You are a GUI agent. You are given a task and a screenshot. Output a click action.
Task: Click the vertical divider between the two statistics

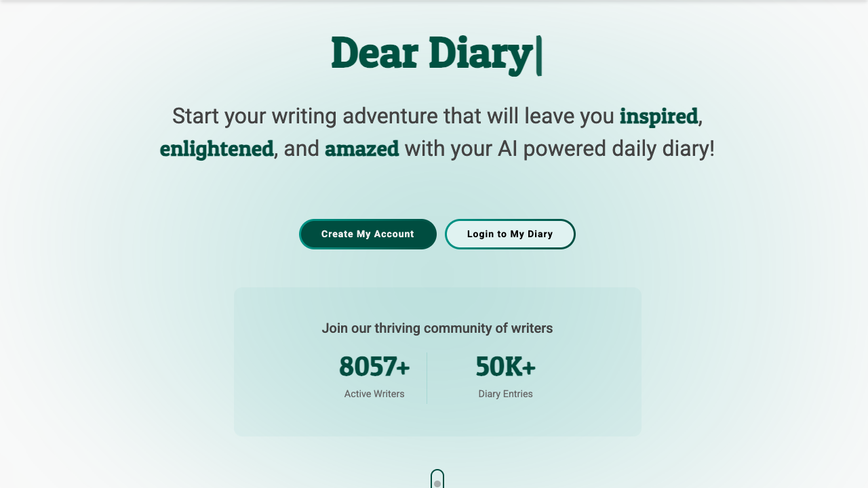[x=427, y=378]
